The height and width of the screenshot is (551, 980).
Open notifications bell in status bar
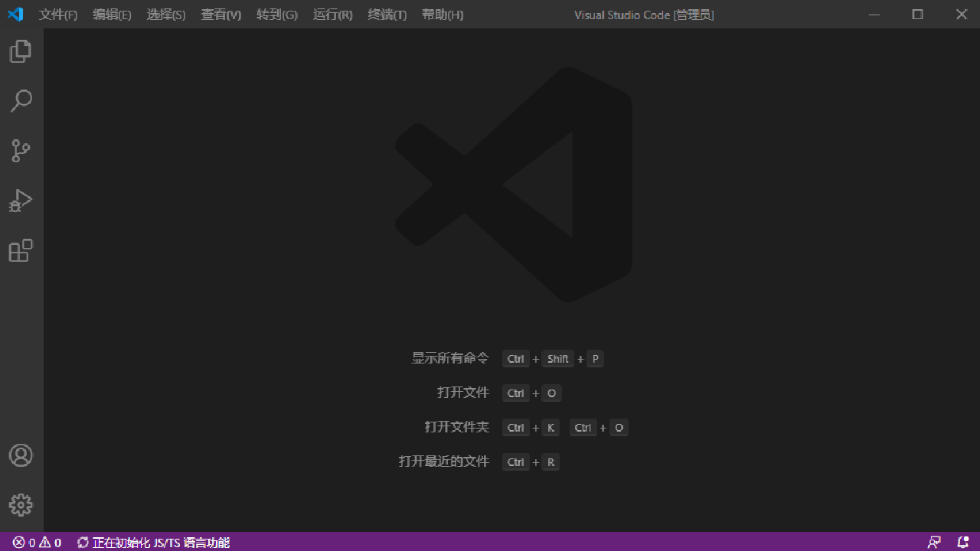point(963,543)
